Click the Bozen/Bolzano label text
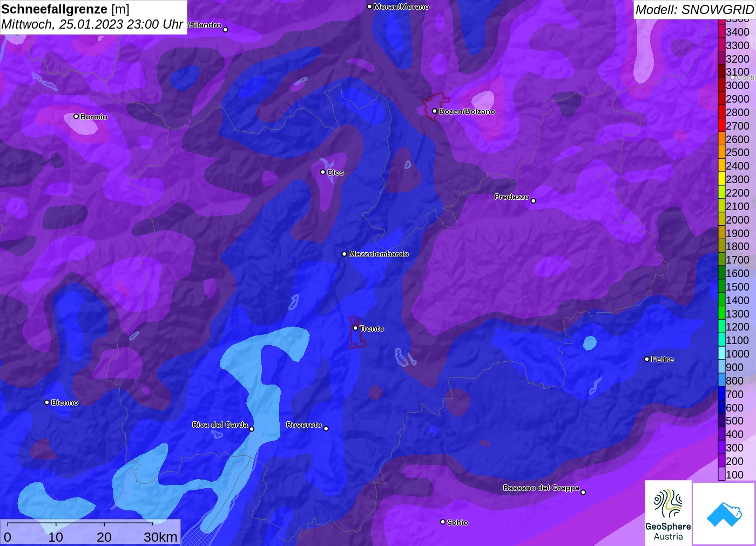The width and height of the screenshot is (756, 546). pyautogui.click(x=467, y=111)
